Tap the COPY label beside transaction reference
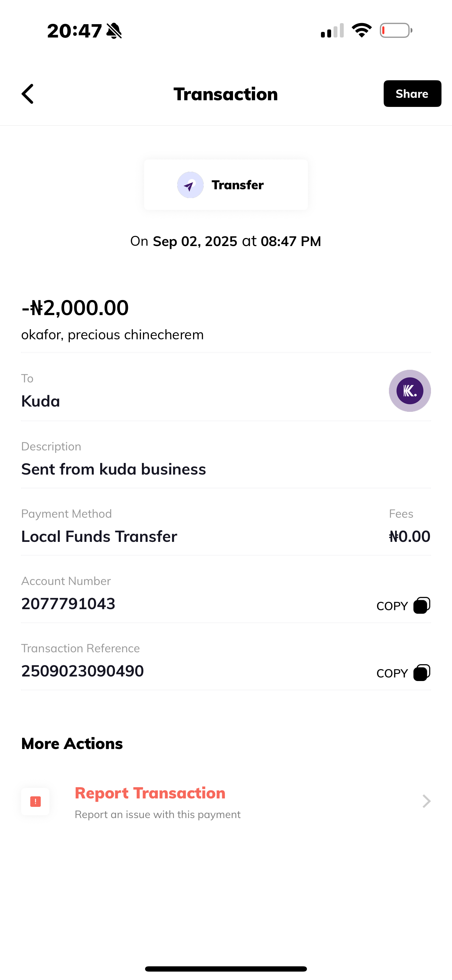This screenshot has height=980, width=452. pyautogui.click(x=392, y=673)
